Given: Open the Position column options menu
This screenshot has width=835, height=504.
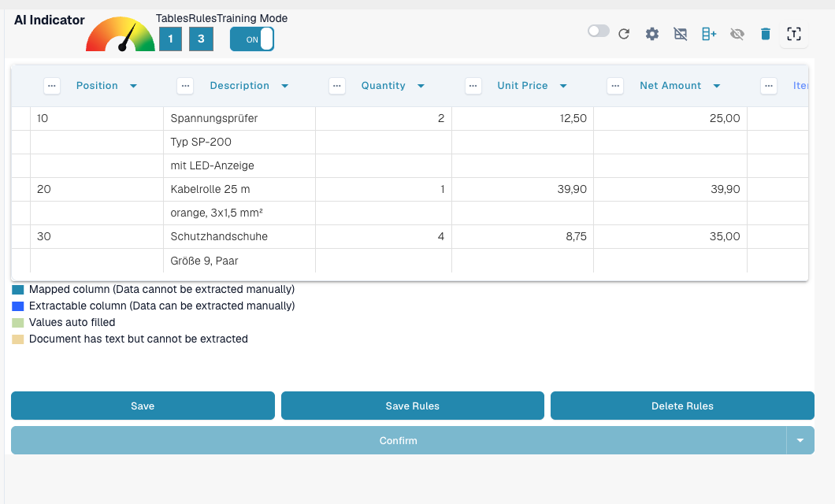Looking at the screenshot, I should pyautogui.click(x=52, y=86).
